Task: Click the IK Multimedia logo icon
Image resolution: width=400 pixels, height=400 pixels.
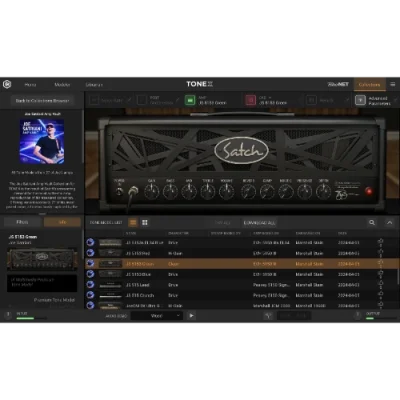Action: pyautogui.click(x=7, y=84)
